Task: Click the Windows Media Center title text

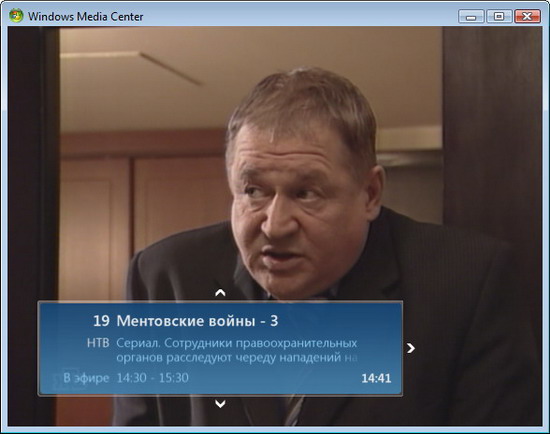Action: click(86, 16)
